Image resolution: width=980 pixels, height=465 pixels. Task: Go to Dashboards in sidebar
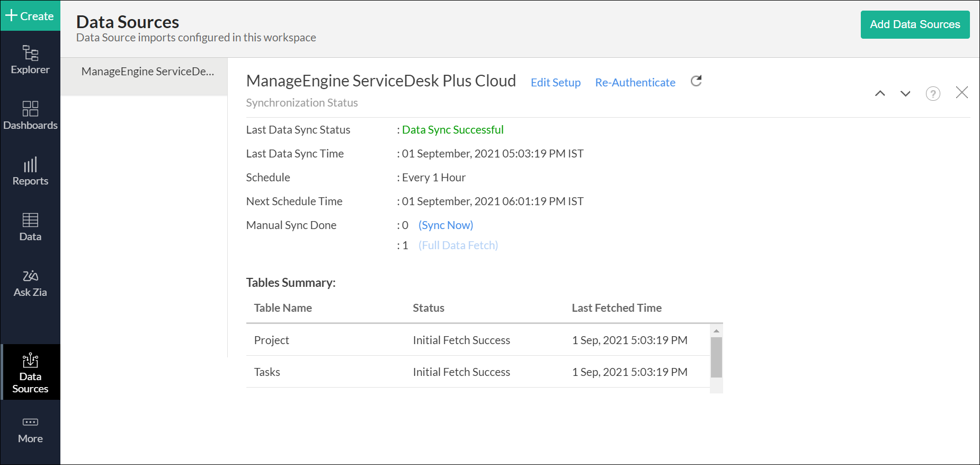pos(30,116)
